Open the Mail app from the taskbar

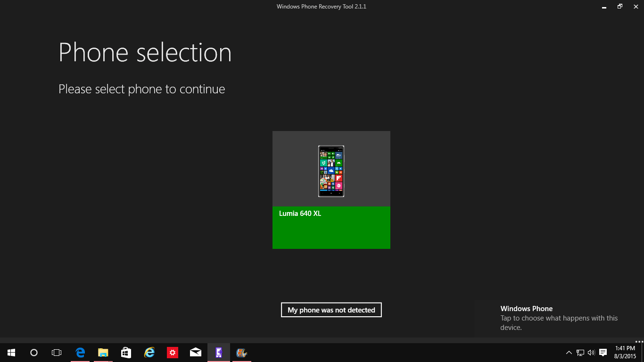coord(195,352)
